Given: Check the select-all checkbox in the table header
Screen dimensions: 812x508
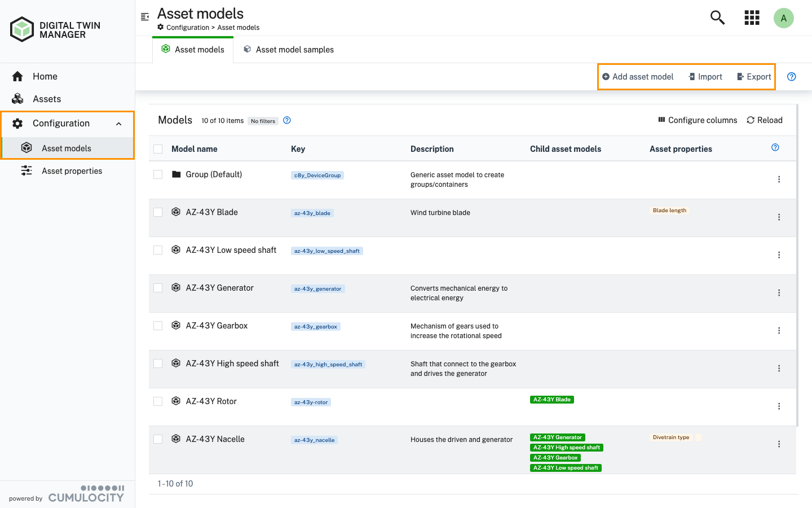Looking at the screenshot, I should point(157,148).
